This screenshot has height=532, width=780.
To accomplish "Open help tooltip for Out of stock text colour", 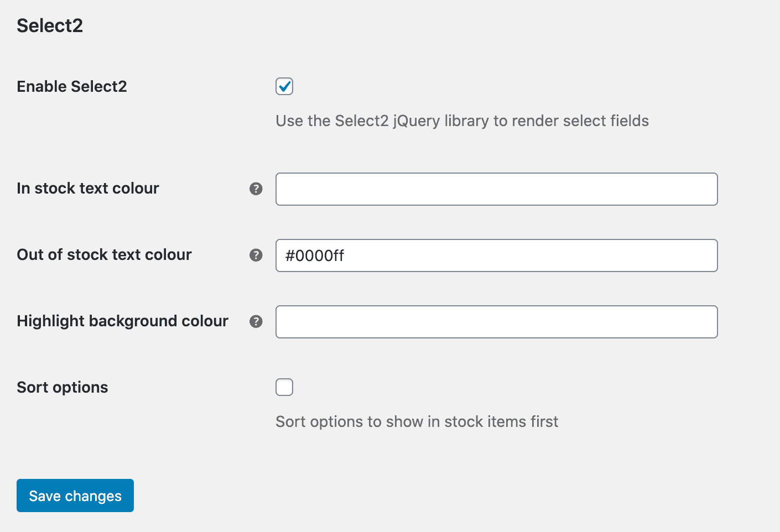I will (256, 255).
